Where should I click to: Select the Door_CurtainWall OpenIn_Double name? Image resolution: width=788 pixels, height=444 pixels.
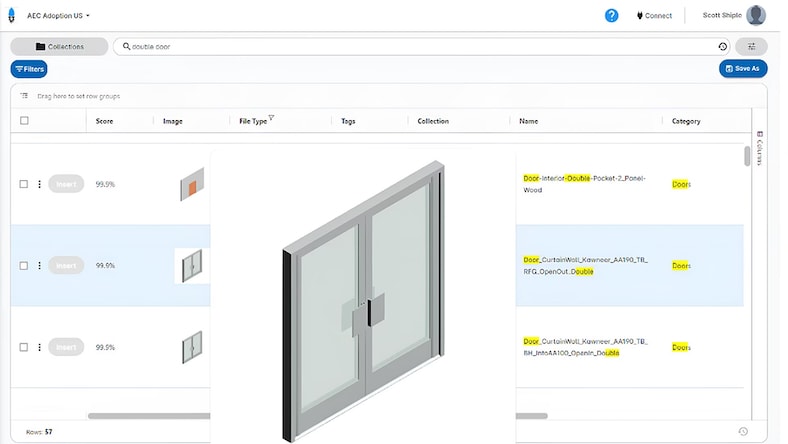(x=585, y=347)
